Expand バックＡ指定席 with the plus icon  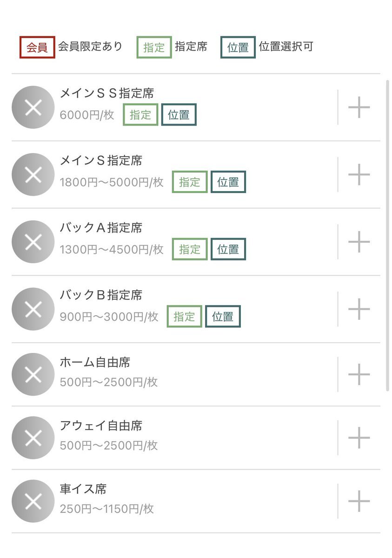(359, 242)
